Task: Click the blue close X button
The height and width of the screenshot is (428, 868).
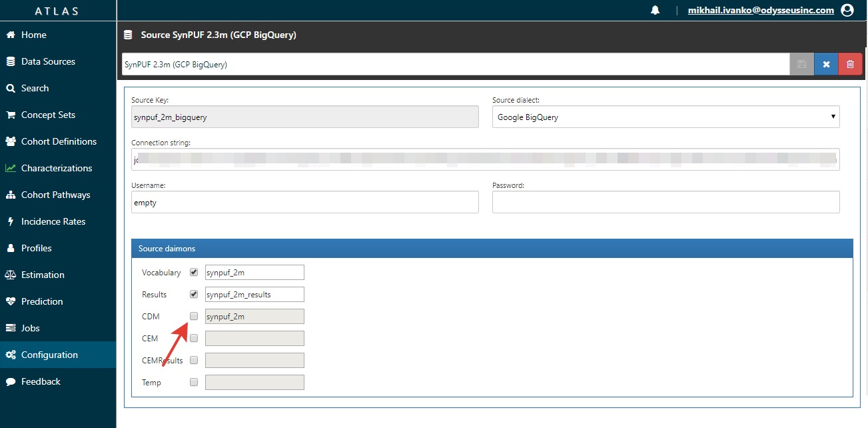Action: pyautogui.click(x=826, y=64)
